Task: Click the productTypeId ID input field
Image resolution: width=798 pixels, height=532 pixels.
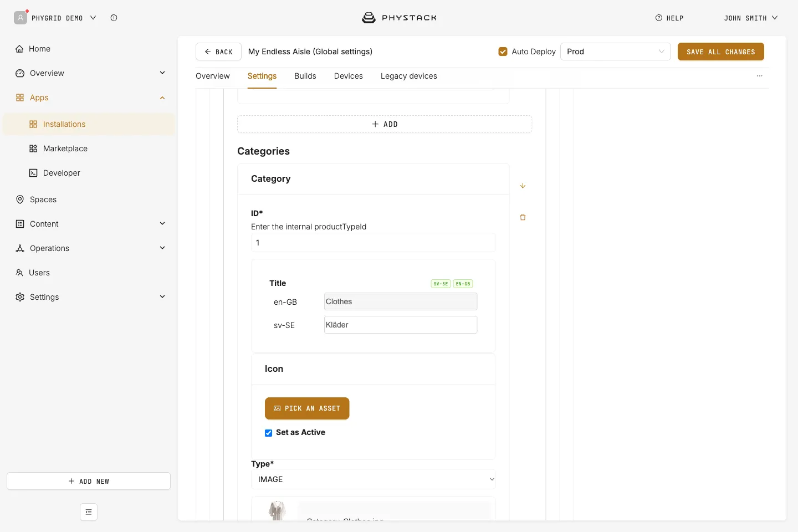Action: coord(373,243)
